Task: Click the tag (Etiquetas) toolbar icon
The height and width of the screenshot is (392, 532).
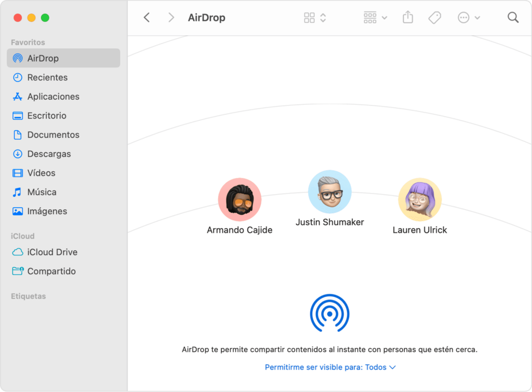Action: coord(434,18)
